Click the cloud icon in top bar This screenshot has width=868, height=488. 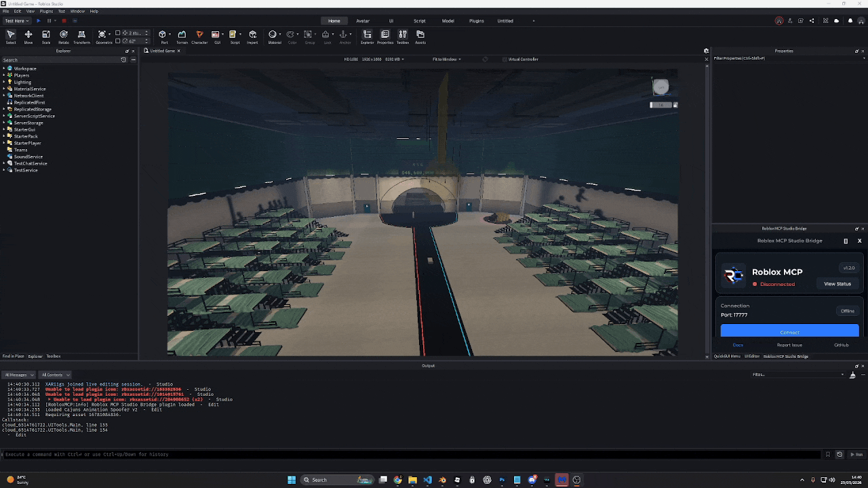[837, 21]
